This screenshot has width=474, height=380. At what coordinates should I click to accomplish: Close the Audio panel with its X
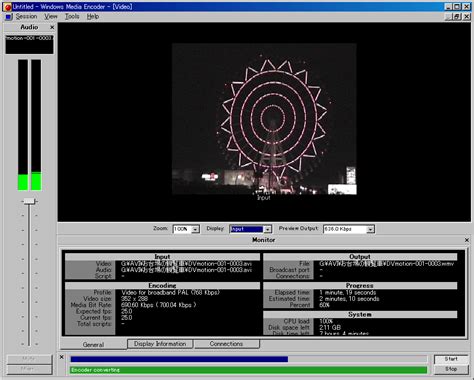52,27
